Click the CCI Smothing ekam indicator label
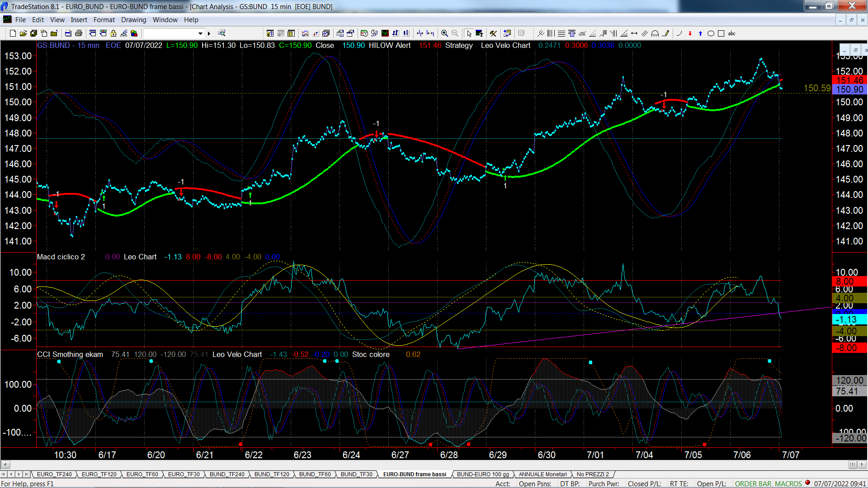This screenshot has height=488, width=868. (x=70, y=354)
